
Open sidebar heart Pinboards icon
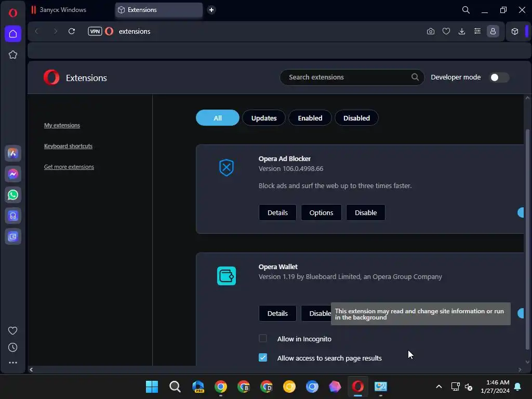13,330
